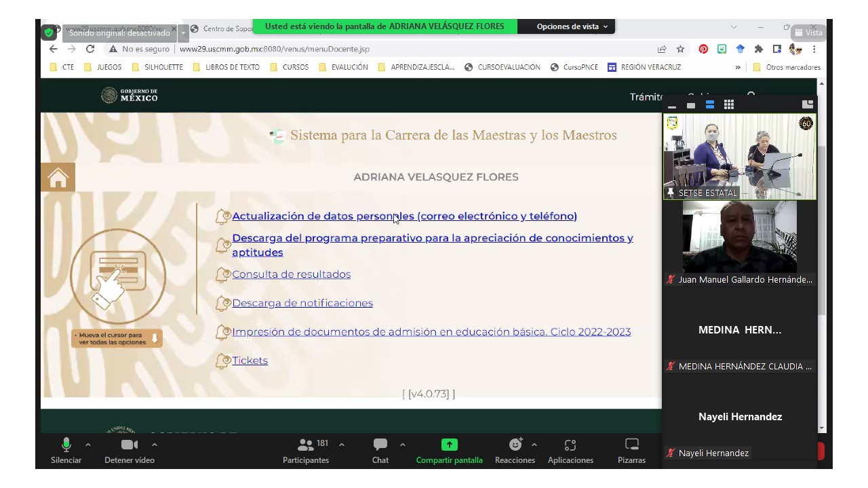Mute microphone with Silenciar button

pos(66,451)
